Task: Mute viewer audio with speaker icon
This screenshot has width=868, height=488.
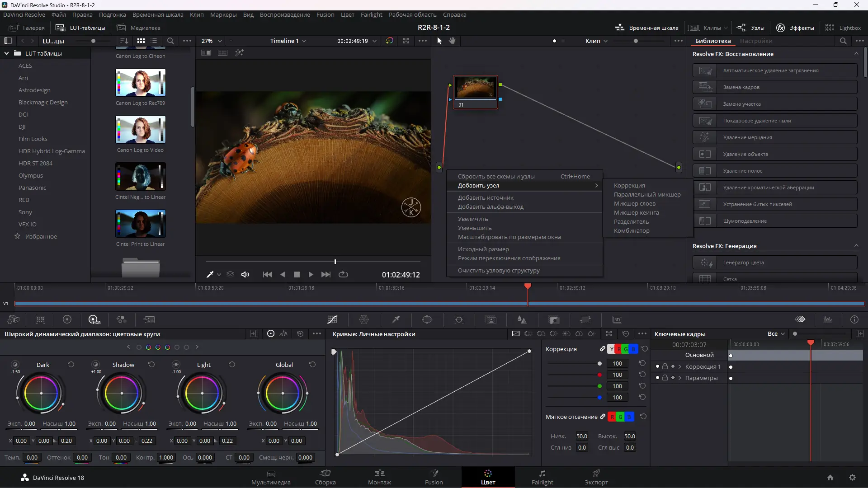Action: 245,274
